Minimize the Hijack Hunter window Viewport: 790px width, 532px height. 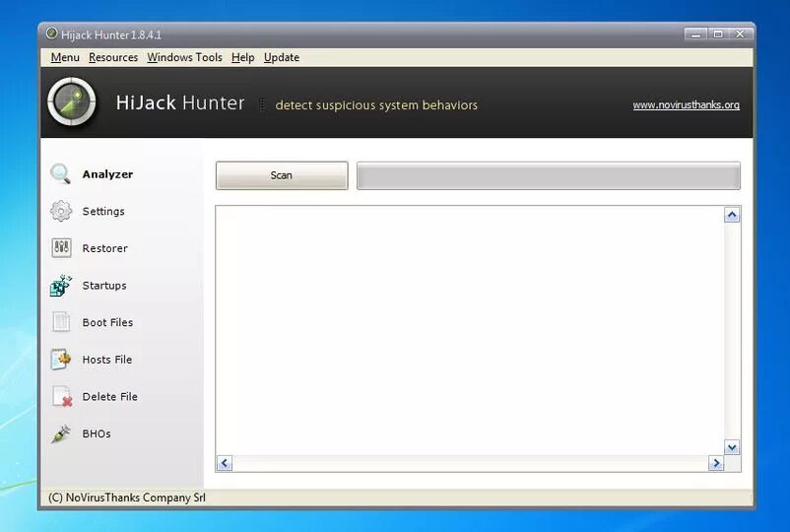tap(695, 34)
